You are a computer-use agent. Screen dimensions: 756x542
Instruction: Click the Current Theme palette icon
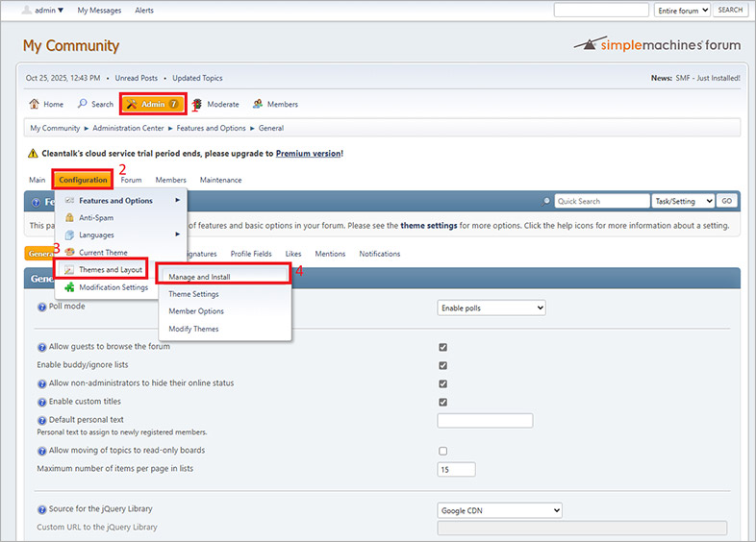[x=69, y=252]
